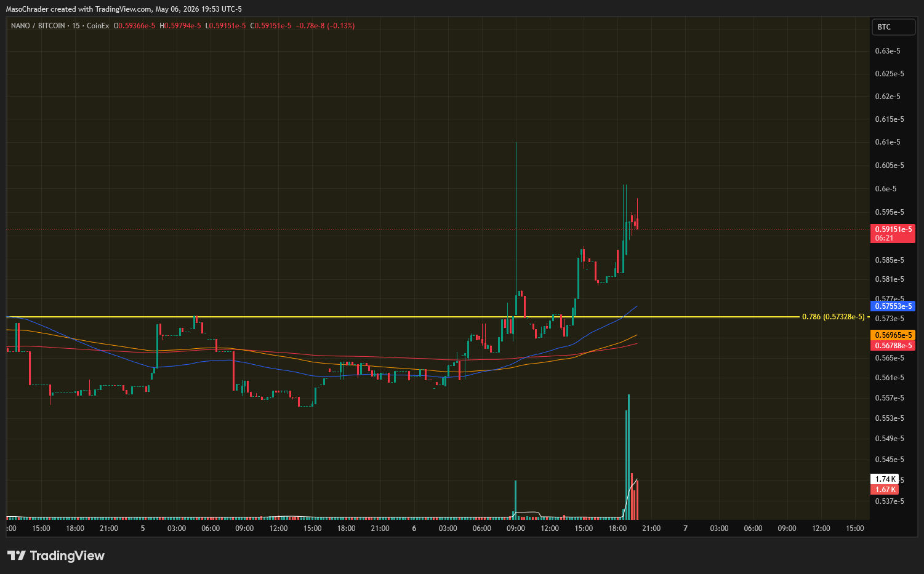Click the 0.595e-5 price axis label
The width and height of the screenshot is (924, 574).
(x=890, y=212)
